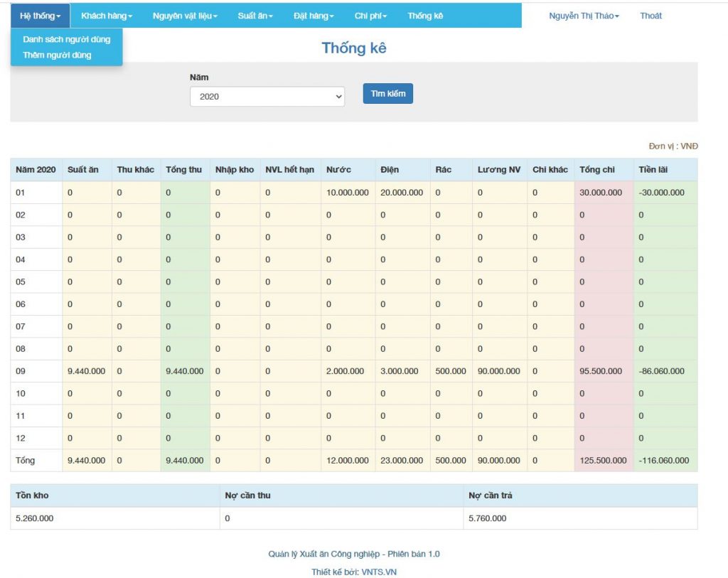Expand the Suất ăn navigation menu
The width and height of the screenshot is (728, 578).
[x=255, y=16]
